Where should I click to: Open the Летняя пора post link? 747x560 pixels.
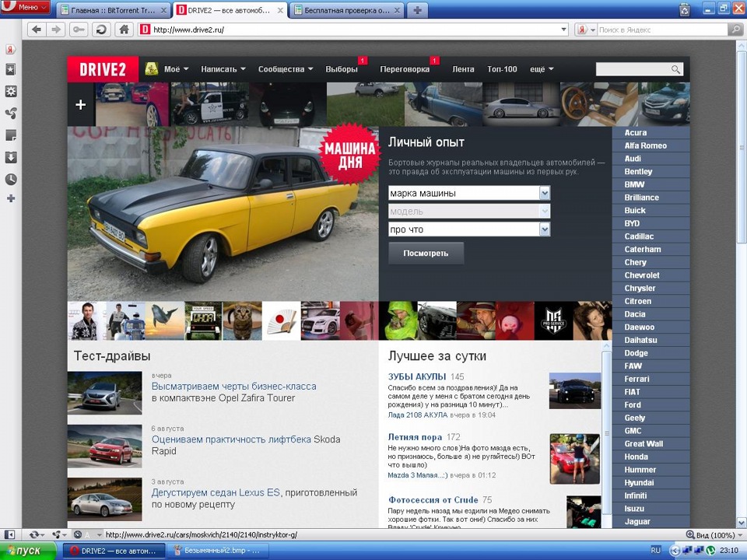point(415,436)
